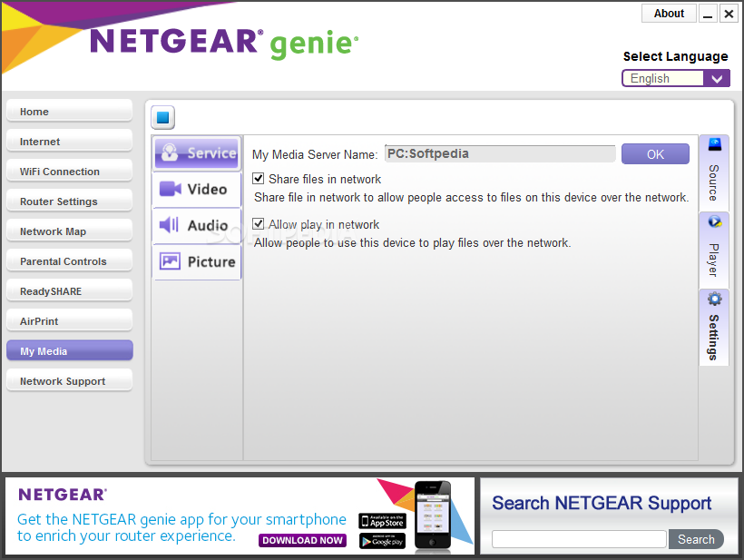Click the blue stop square icon
This screenshot has width=744, height=560.
point(162,117)
